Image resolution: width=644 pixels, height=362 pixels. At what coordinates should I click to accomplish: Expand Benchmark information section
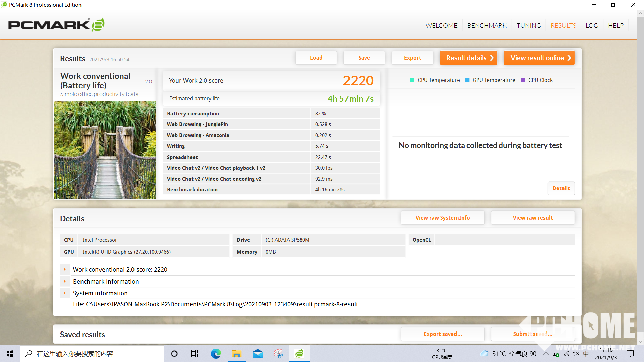65,281
